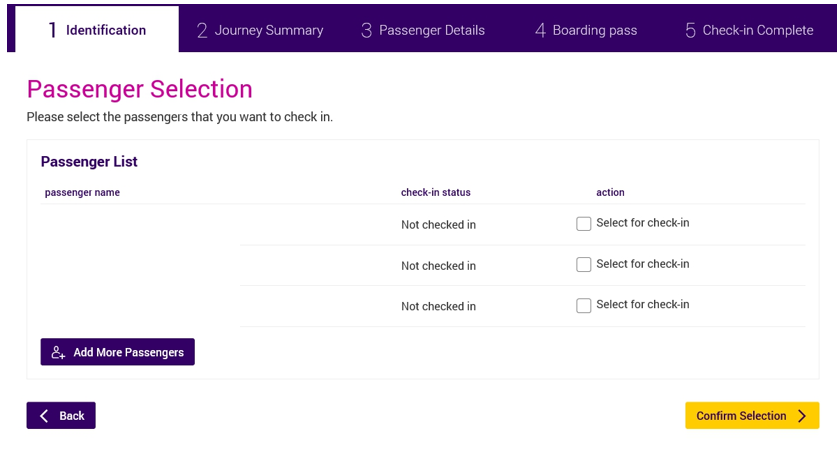Screen dimensions: 837x458
Task: Go back with the Back button
Action: 61,415
